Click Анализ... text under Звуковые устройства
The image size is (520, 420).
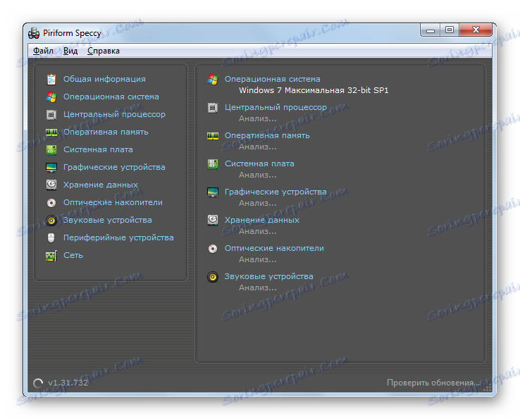coord(258,288)
